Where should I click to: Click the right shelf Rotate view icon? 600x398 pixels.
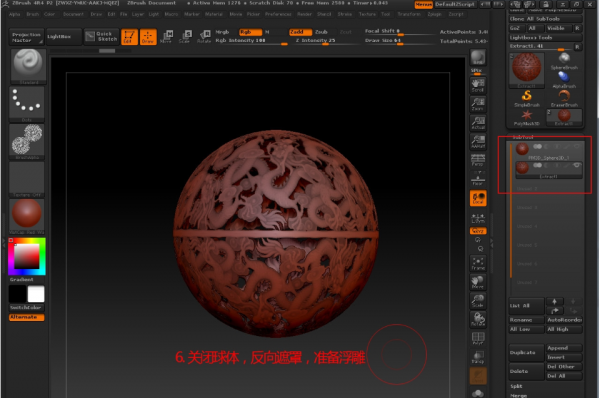tap(478, 319)
